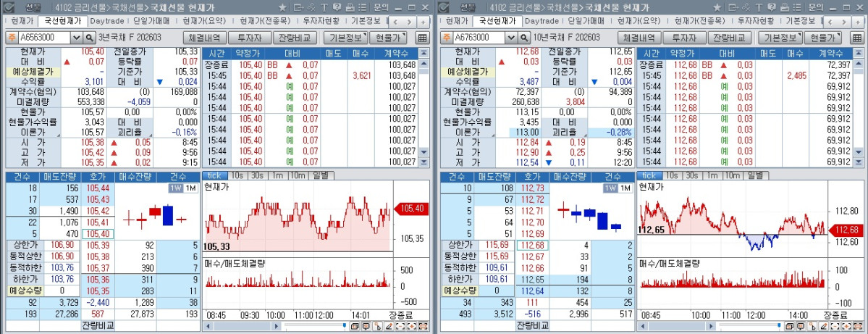Print the 3-year bond futures window

pyautogui.click(x=350, y=8)
